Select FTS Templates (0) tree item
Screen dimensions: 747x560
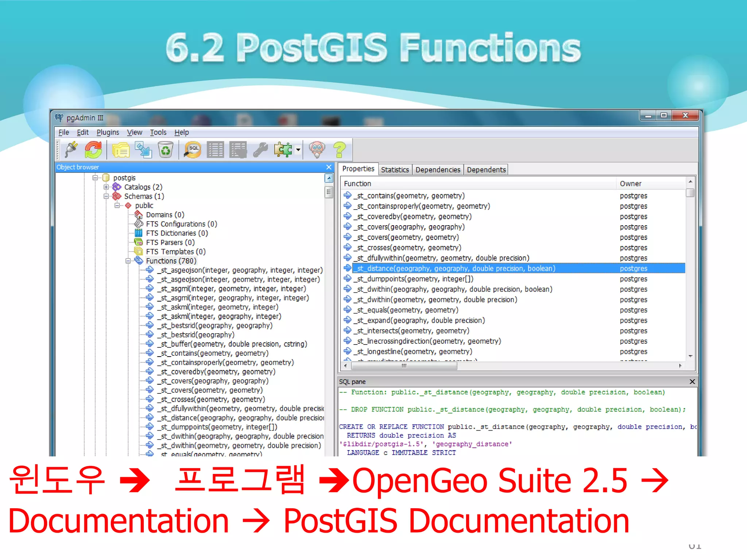176,252
